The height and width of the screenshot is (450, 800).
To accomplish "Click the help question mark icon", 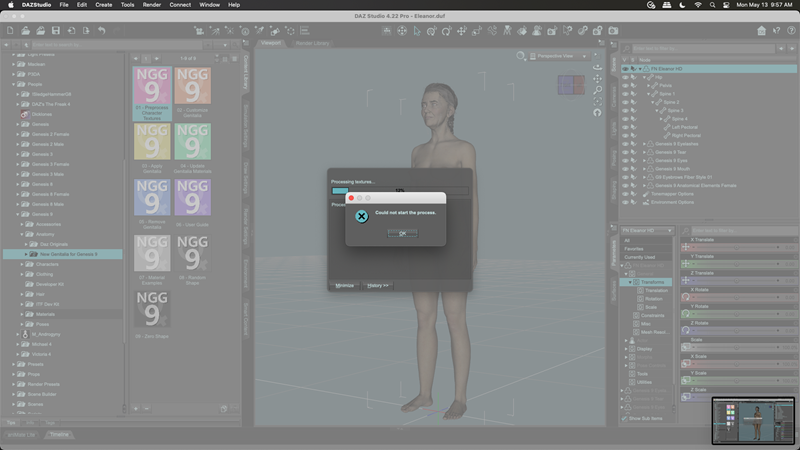I will click(791, 31).
